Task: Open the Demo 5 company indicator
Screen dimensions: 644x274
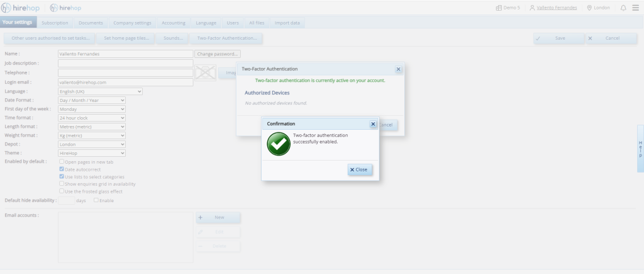Action: click(508, 8)
